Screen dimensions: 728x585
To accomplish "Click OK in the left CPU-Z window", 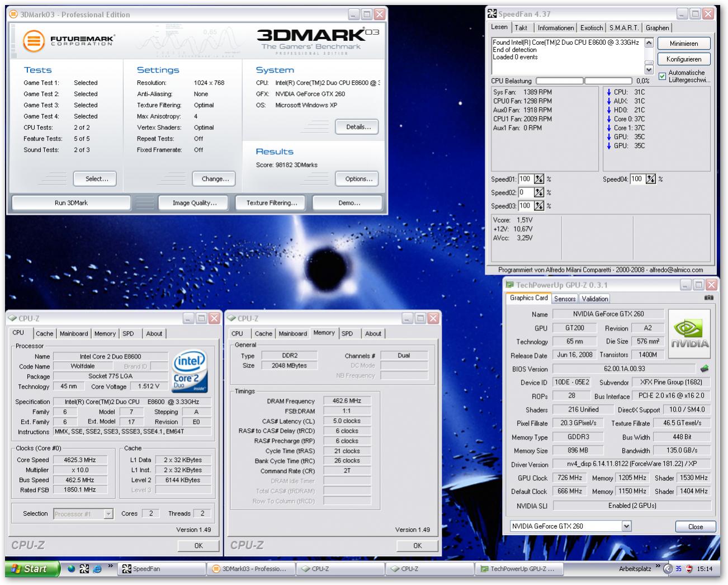I will point(198,545).
